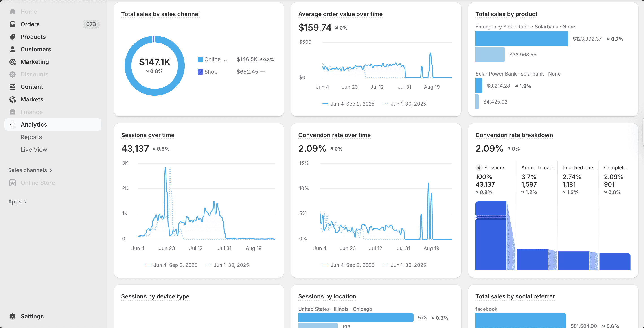Click the Orders inbox icon
The height and width of the screenshot is (328, 644).
pos(13,24)
